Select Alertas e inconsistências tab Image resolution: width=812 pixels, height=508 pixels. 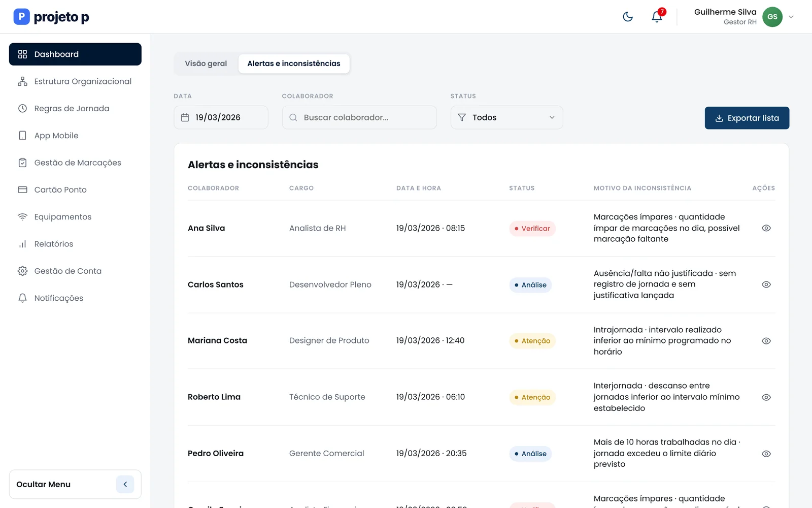click(x=294, y=63)
